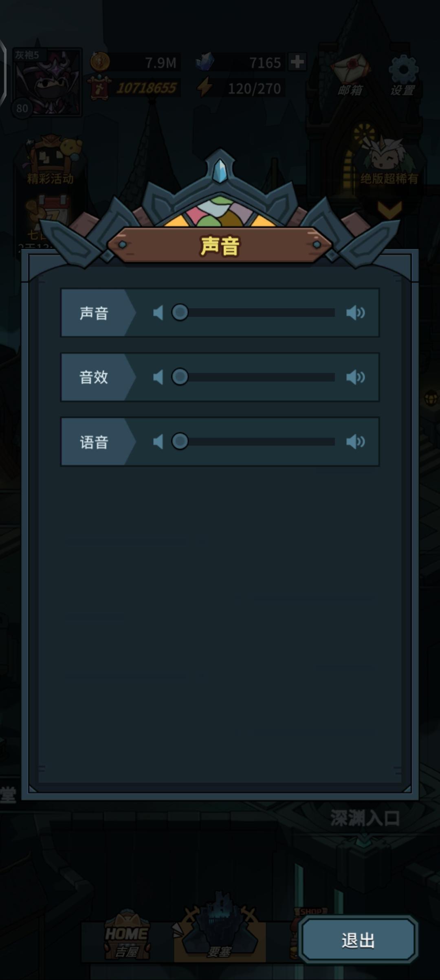The image size is (440, 980).
Task: Expand the yellow chevron under 绝版超稀有
Action: [x=389, y=209]
